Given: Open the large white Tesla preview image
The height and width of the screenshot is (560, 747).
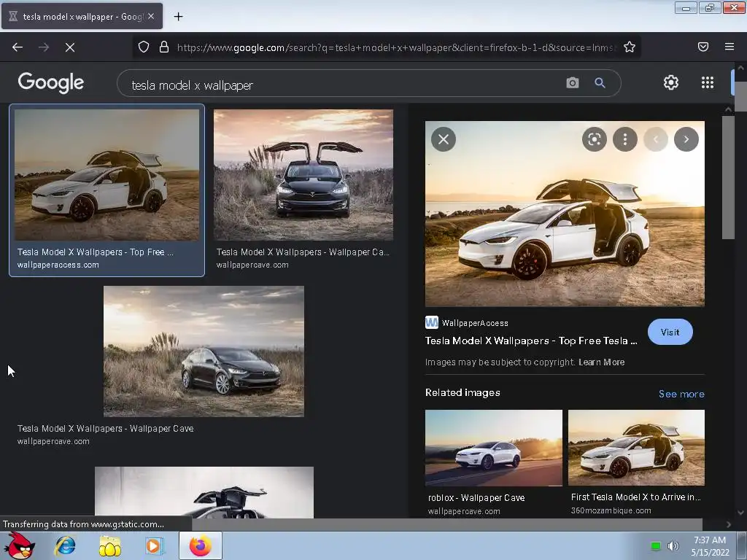Looking at the screenshot, I should click(x=565, y=214).
